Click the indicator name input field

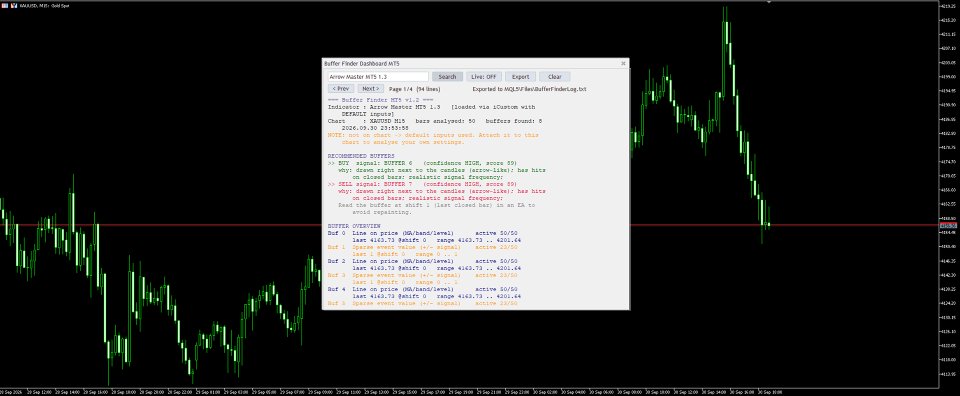(x=378, y=77)
